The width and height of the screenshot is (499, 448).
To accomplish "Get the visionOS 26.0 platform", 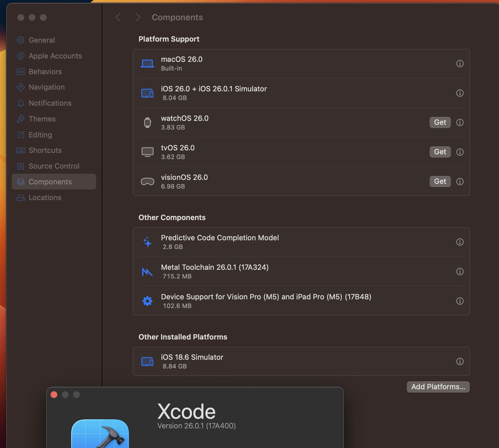I will (x=440, y=182).
